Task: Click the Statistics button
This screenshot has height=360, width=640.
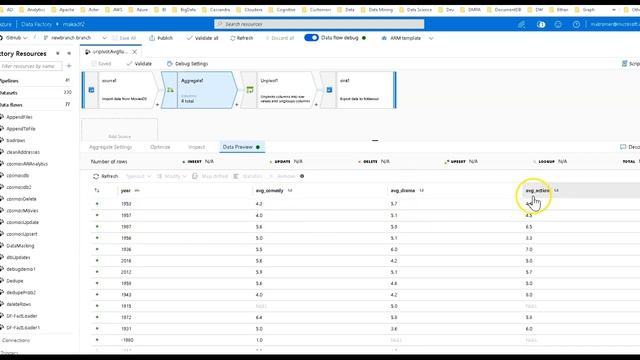Action: [x=248, y=176]
